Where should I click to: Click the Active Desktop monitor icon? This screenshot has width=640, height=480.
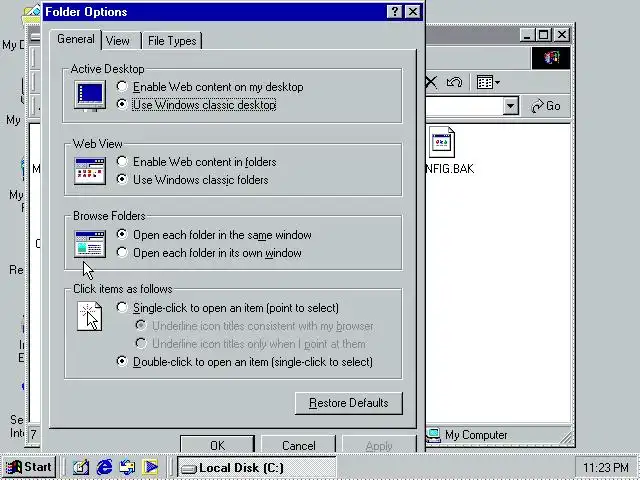tap(90, 96)
